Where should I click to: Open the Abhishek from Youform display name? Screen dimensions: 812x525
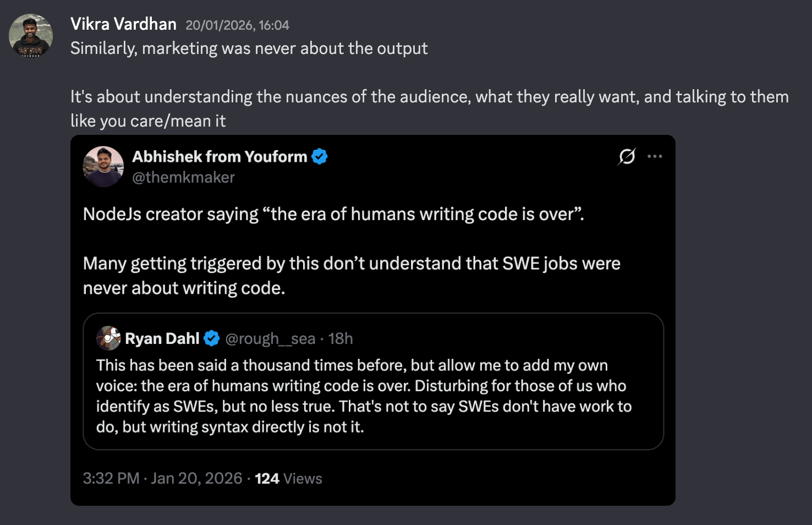click(x=220, y=157)
